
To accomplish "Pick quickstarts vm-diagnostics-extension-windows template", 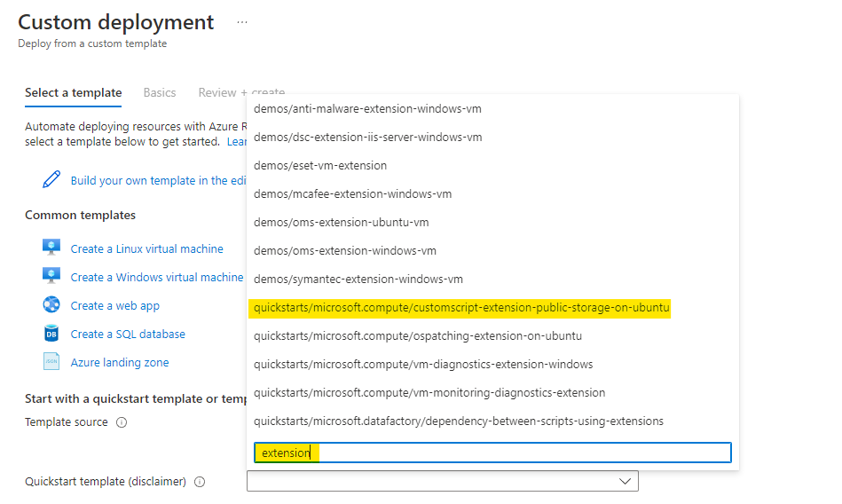I will tap(423, 365).
